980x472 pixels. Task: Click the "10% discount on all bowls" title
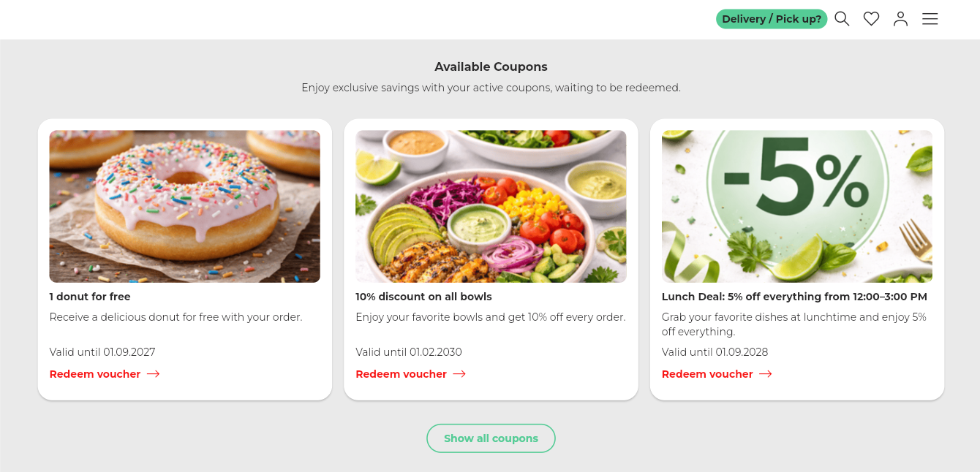click(x=423, y=297)
